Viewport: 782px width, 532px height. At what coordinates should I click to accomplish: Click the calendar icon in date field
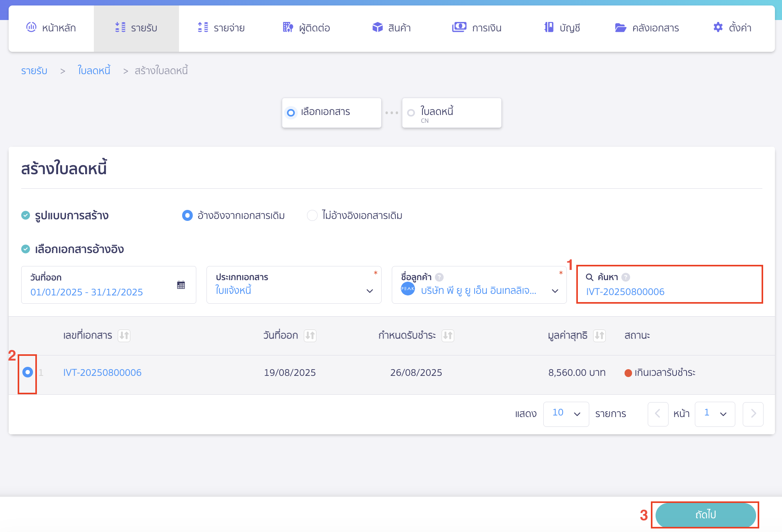(x=181, y=285)
